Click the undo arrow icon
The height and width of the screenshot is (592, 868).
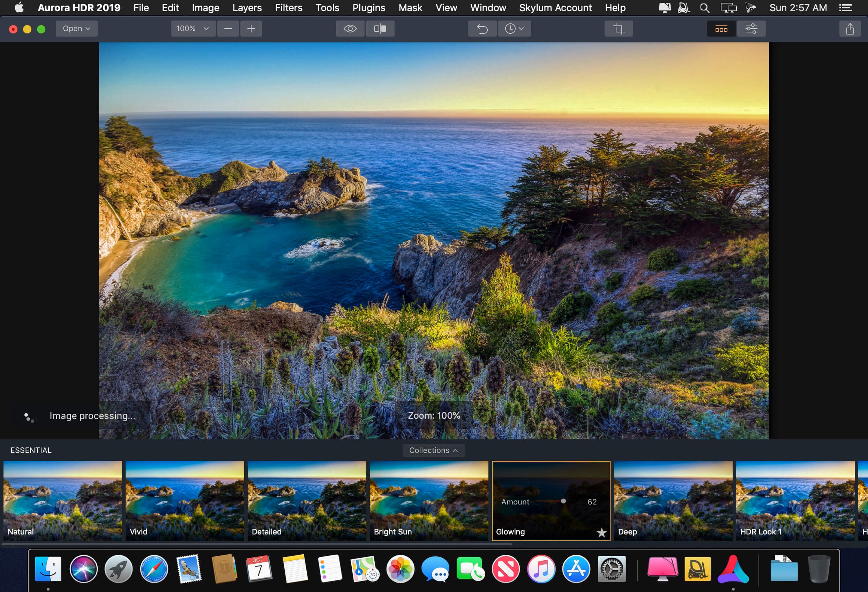click(x=482, y=29)
